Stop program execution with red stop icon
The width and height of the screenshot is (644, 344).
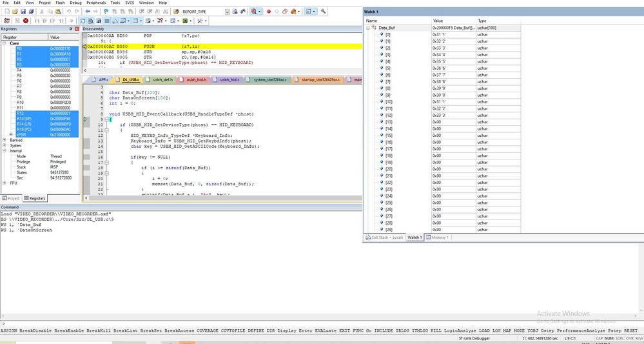[26, 21]
